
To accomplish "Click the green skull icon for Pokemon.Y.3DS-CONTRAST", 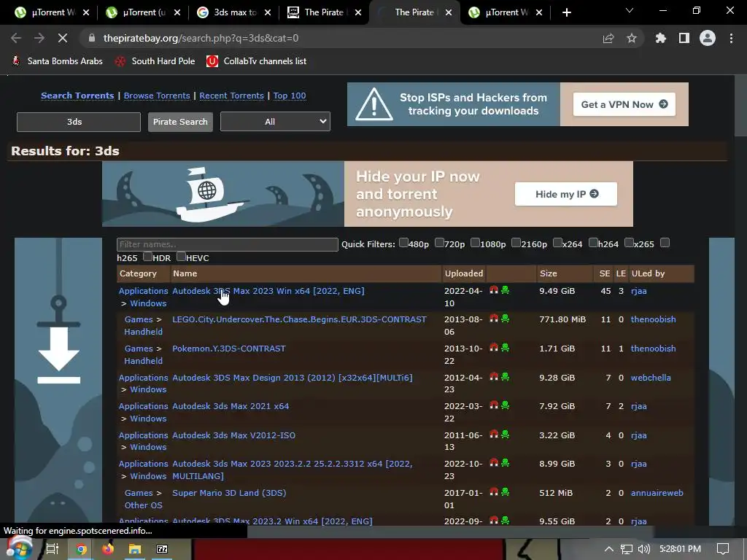I will pyautogui.click(x=505, y=348).
